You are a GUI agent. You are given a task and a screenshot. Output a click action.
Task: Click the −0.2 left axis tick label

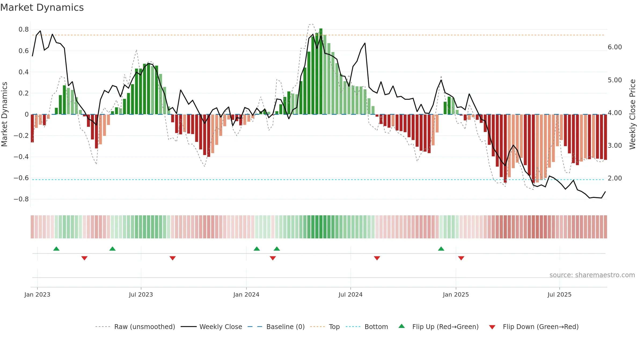coord(21,136)
